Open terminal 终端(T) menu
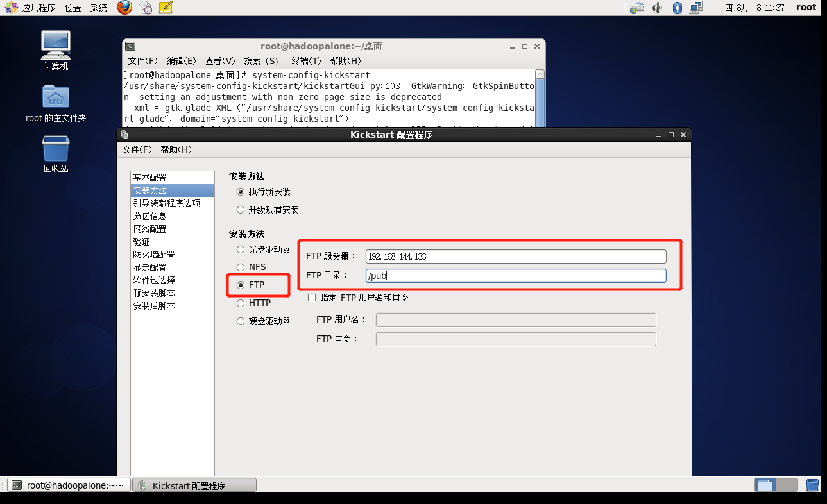The width and height of the screenshot is (827, 504). (x=307, y=61)
